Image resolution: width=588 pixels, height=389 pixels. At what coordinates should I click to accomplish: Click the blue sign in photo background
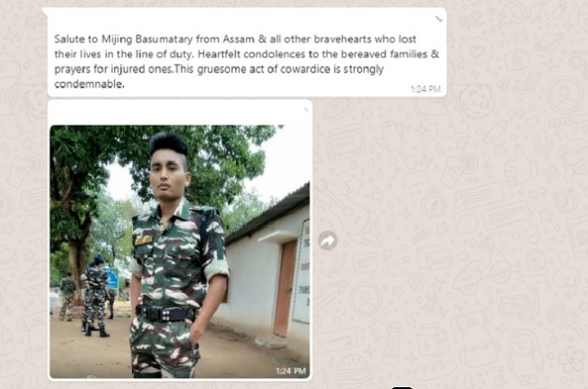click(112, 279)
